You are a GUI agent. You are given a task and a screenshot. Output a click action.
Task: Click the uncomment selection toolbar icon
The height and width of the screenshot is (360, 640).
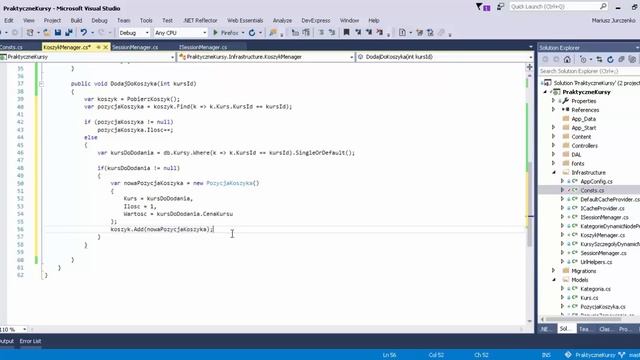pyautogui.click(x=332, y=32)
